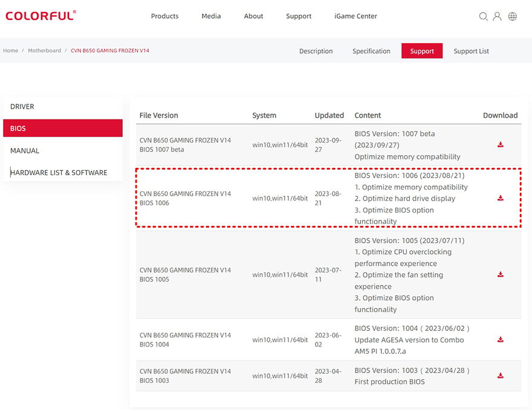
Task: Click file name BIOS 1005
Action: pos(185,275)
